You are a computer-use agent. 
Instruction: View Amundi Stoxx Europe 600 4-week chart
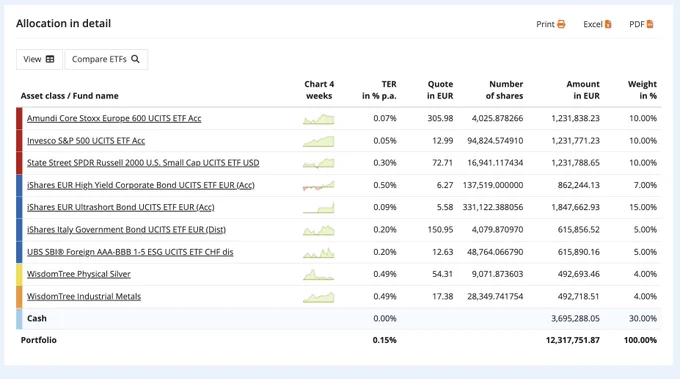(319, 119)
